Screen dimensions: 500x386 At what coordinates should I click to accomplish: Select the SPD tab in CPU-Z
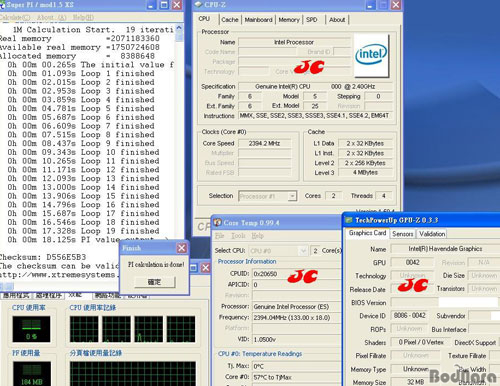point(312,20)
